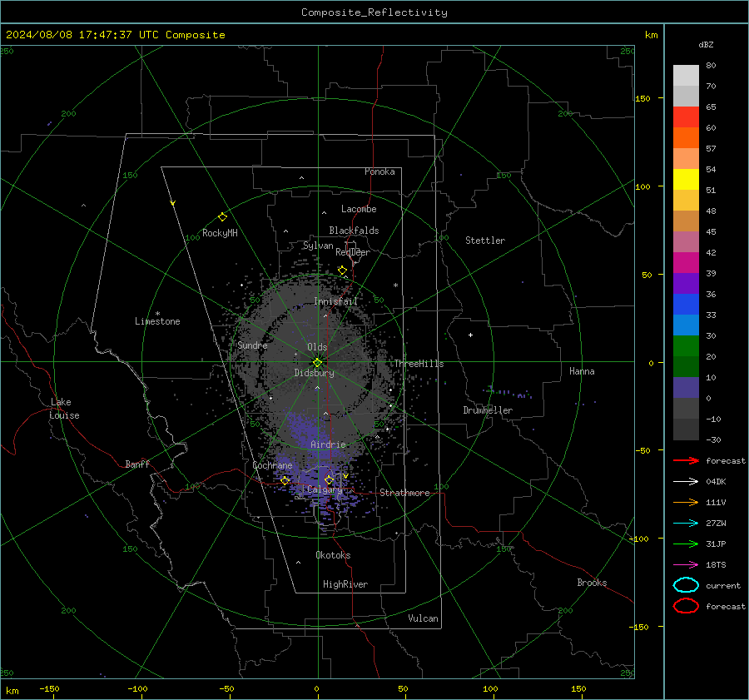Select the orange 57-60 dBZ color swatch
This screenshot has width=749, height=700.
pos(686,137)
